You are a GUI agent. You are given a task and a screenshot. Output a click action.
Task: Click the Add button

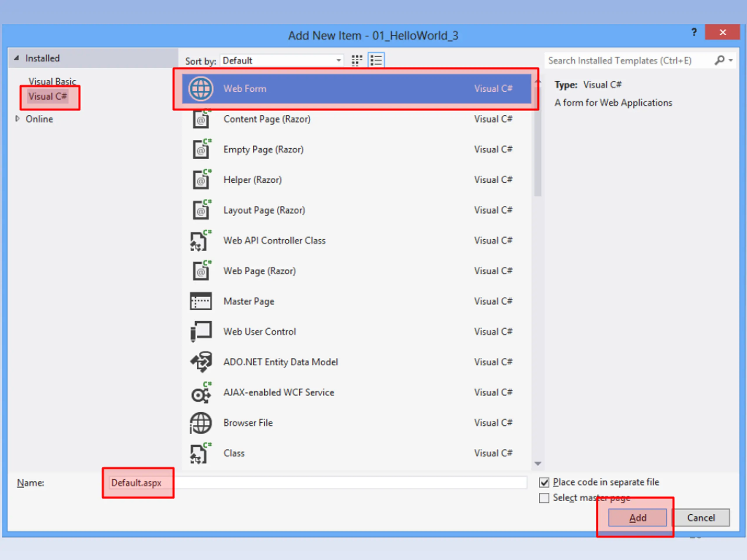click(x=637, y=518)
